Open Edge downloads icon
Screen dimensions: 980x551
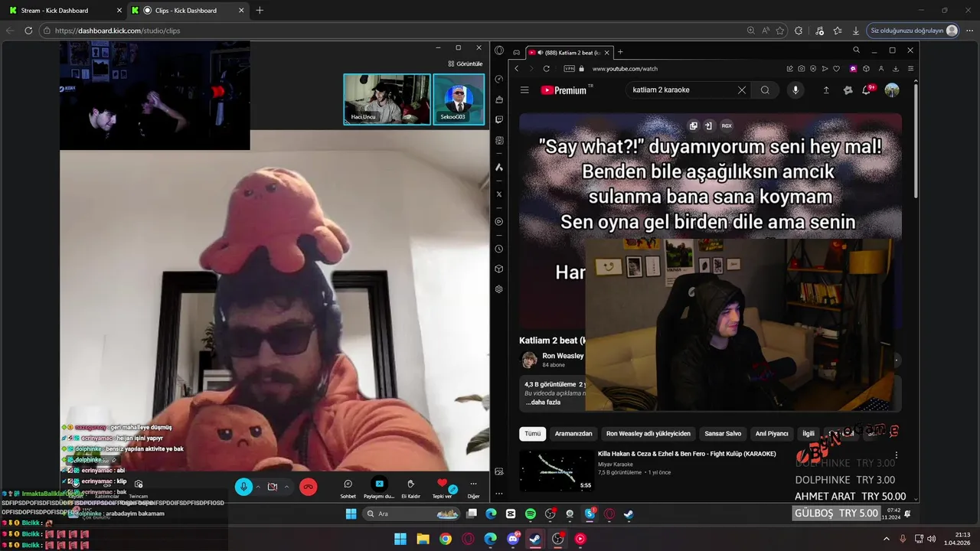[x=856, y=31]
